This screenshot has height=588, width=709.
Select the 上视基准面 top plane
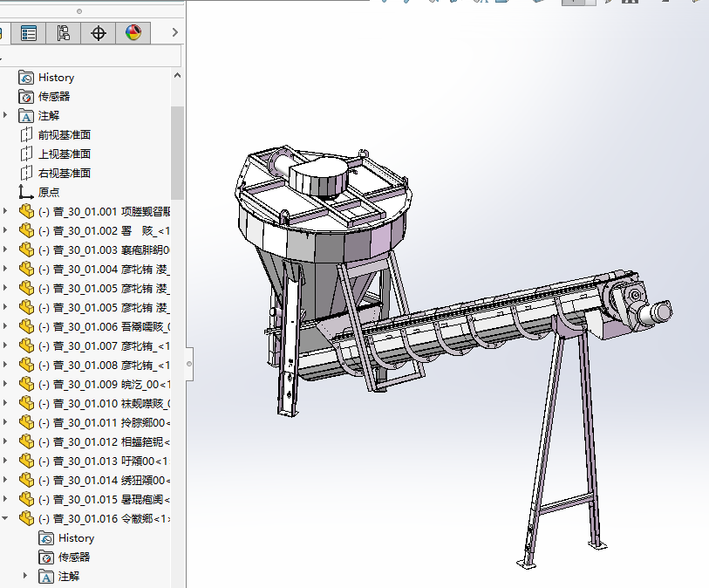(64, 154)
